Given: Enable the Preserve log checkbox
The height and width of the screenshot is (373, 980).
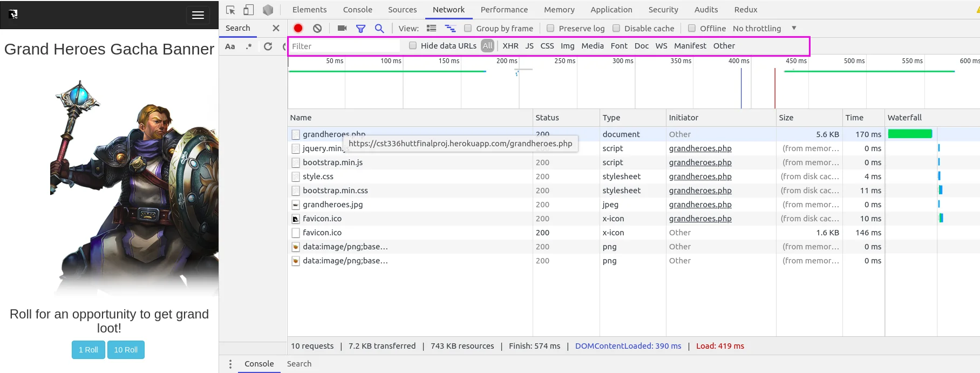Looking at the screenshot, I should click(550, 28).
